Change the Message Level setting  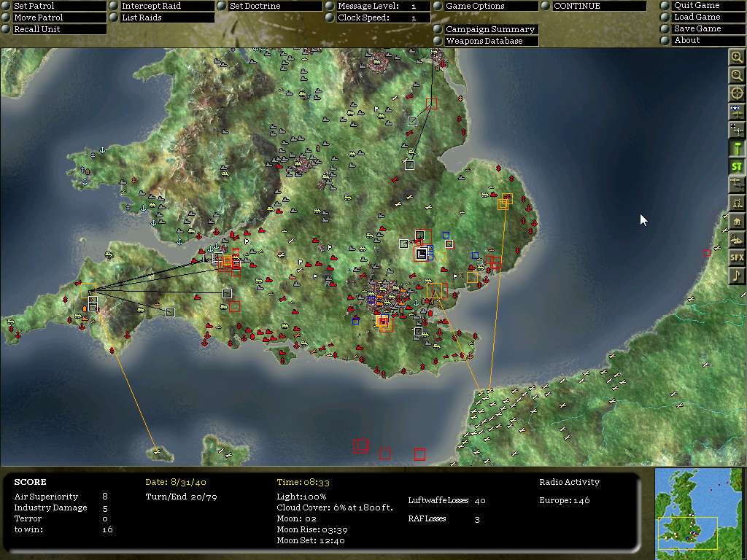378,6
